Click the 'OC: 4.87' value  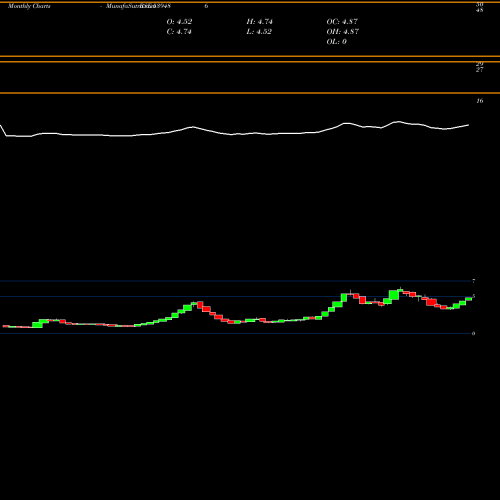tap(342, 22)
